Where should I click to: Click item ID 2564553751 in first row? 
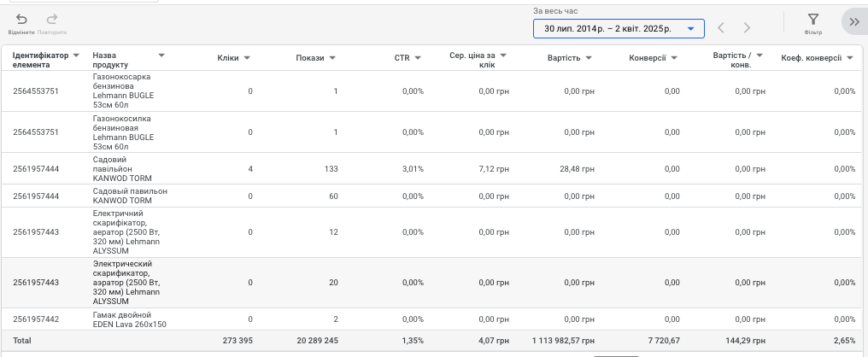pos(35,91)
